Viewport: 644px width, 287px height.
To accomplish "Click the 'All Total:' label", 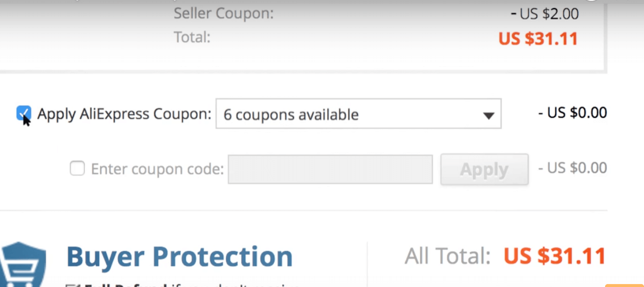I will point(447,256).
